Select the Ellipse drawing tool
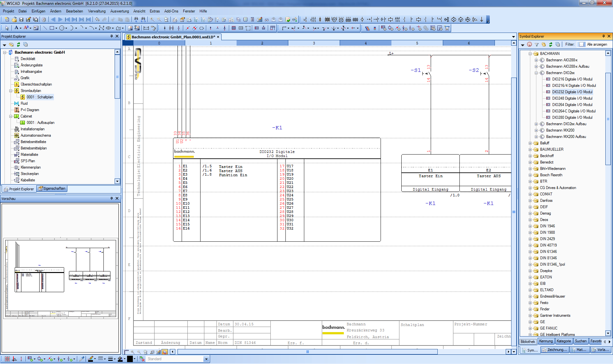This screenshot has height=364, width=613. tap(62, 28)
